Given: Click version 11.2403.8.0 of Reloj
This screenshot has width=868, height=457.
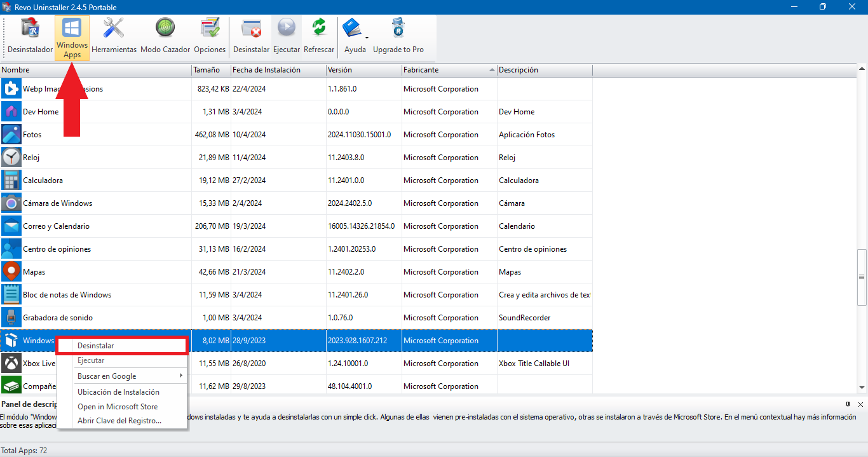Looking at the screenshot, I should [346, 158].
